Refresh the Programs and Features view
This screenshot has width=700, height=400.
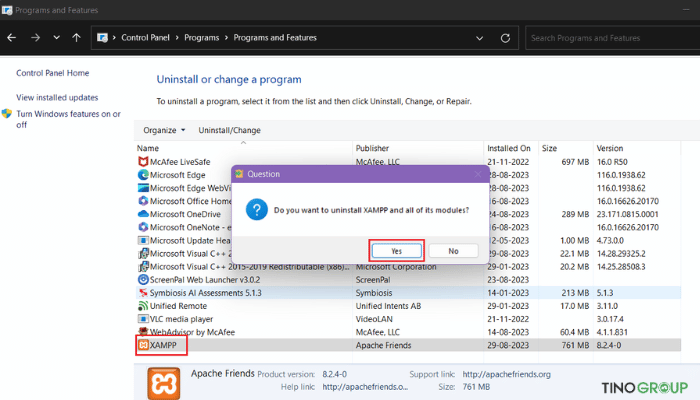pyautogui.click(x=505, y=38)
